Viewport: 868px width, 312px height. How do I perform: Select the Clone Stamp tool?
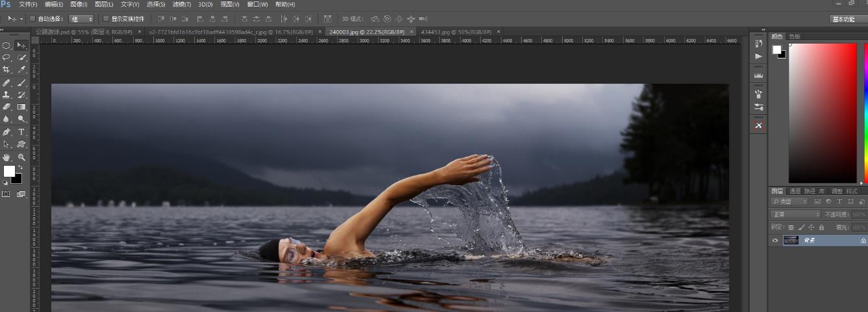6,95
